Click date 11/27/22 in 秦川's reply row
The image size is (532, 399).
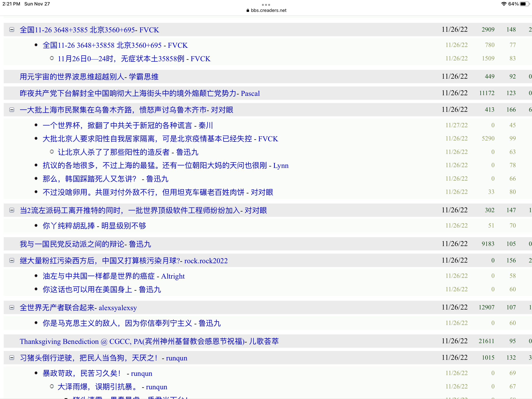(456, 125)
